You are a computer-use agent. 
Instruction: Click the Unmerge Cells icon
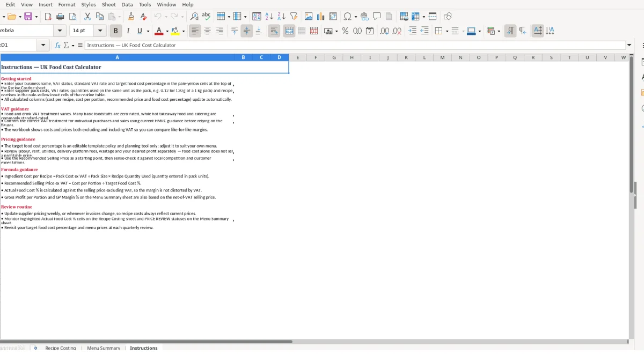314,31
